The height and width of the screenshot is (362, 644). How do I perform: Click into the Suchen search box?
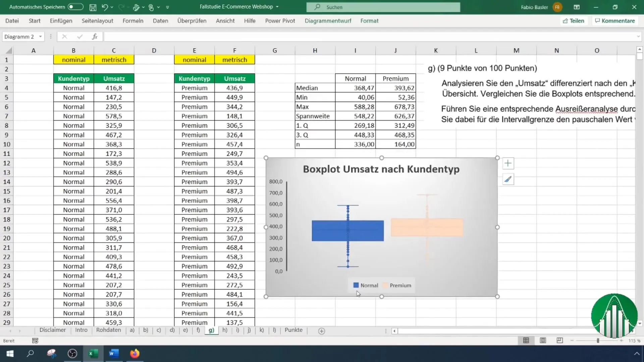pyautogui.click(x=383, y=7)
